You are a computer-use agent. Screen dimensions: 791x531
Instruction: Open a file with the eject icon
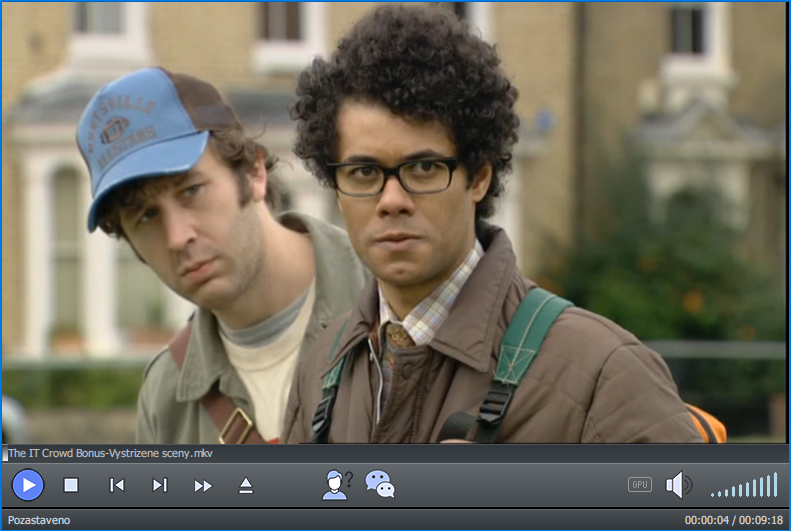point(246,486)
